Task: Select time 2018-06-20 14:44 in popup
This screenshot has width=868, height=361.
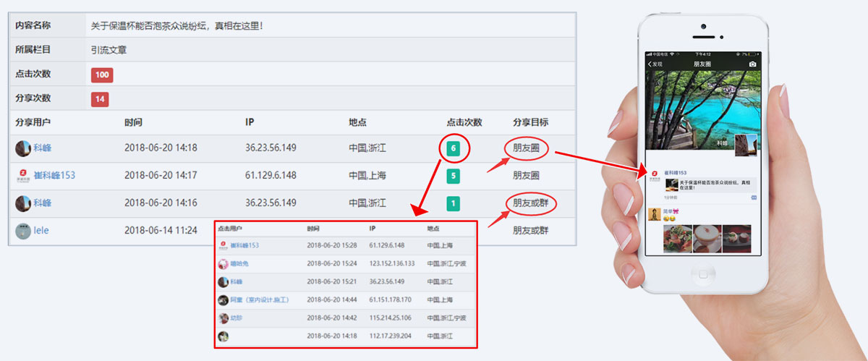Action: 331,300
